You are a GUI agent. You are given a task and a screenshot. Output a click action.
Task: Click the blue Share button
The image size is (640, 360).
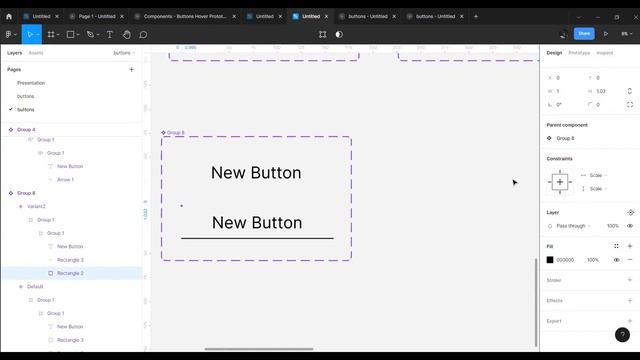click(584, 34)
